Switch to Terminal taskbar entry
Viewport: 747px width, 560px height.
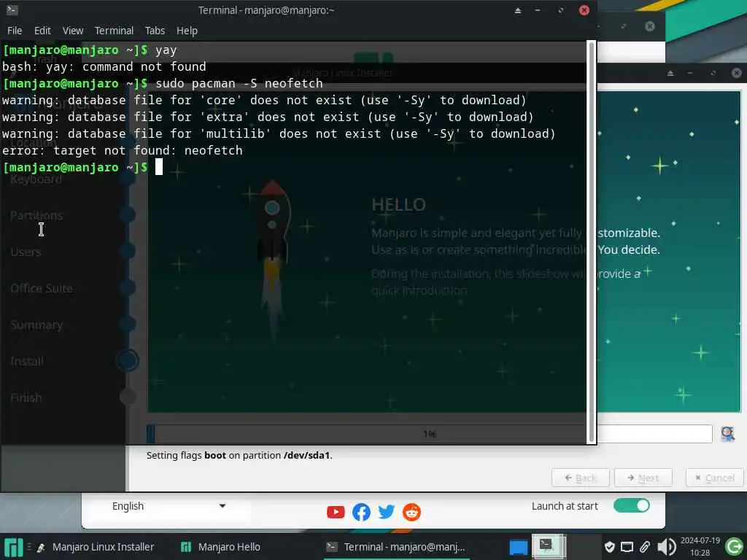(x=396, y=547)
